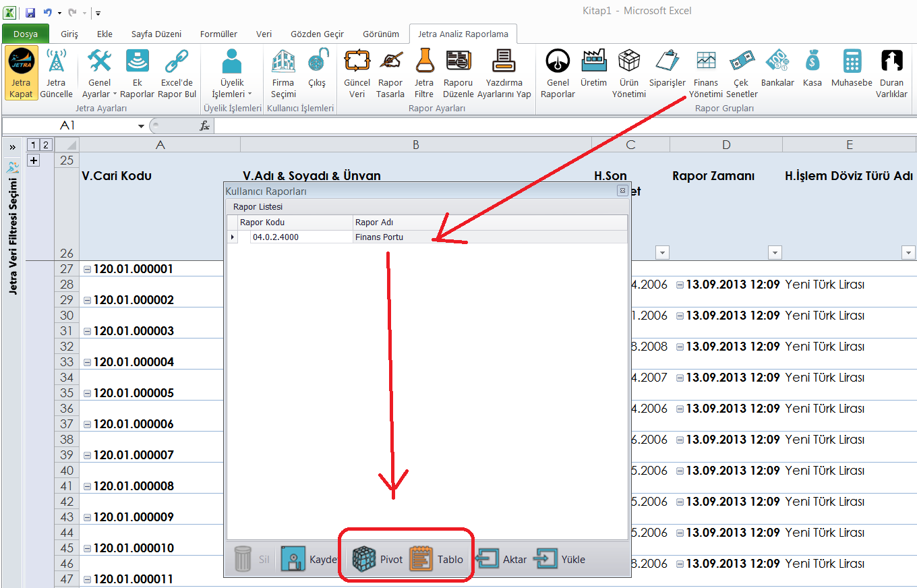Screen dimensions: 917x588
Task: Expand the outline plus button beside row 25
Action: [x=33, y=160]
